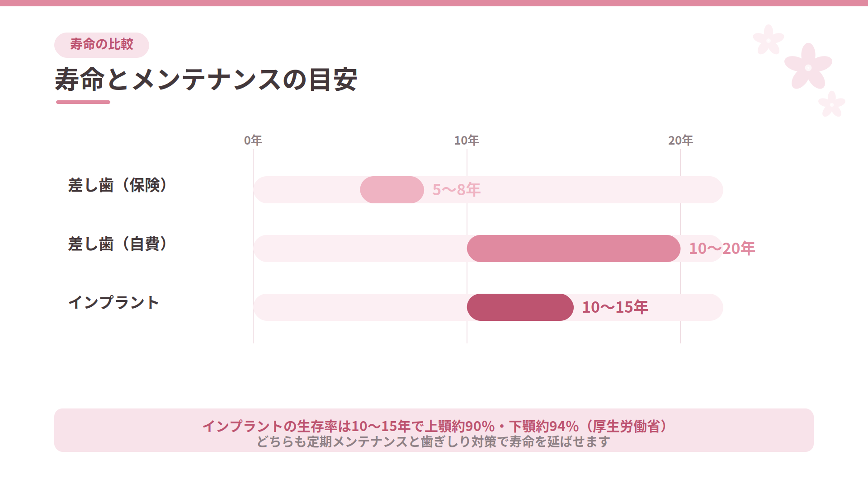Image resolution: width=868 pixels, height=488 pixels.
Task: Select the 寿命の比較 pill tag
Action: (x=102, y=45)
